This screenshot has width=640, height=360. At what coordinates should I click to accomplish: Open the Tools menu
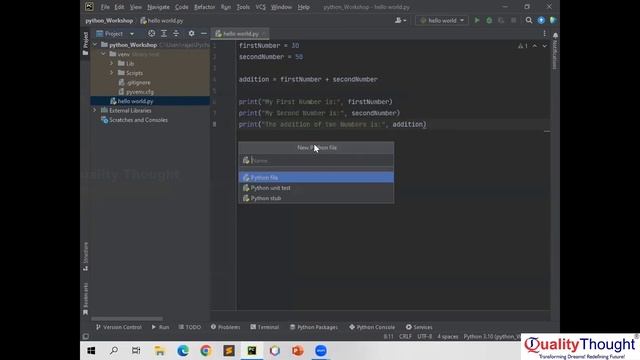[243, 7]
